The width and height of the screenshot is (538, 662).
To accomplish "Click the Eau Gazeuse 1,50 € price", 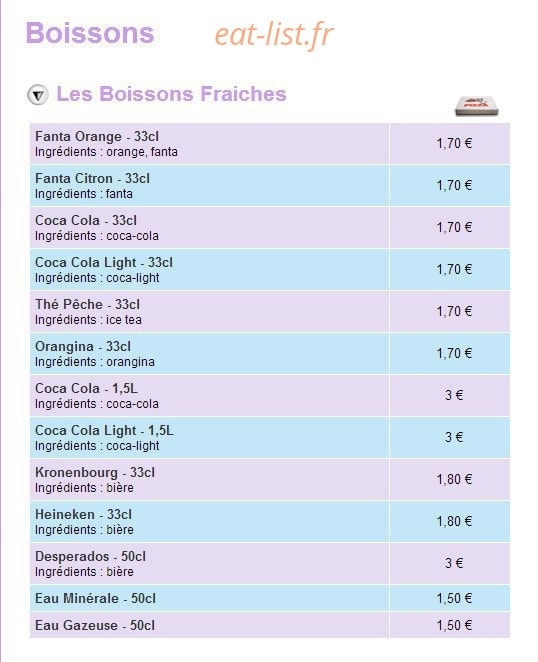I will [x=454, y=625].
